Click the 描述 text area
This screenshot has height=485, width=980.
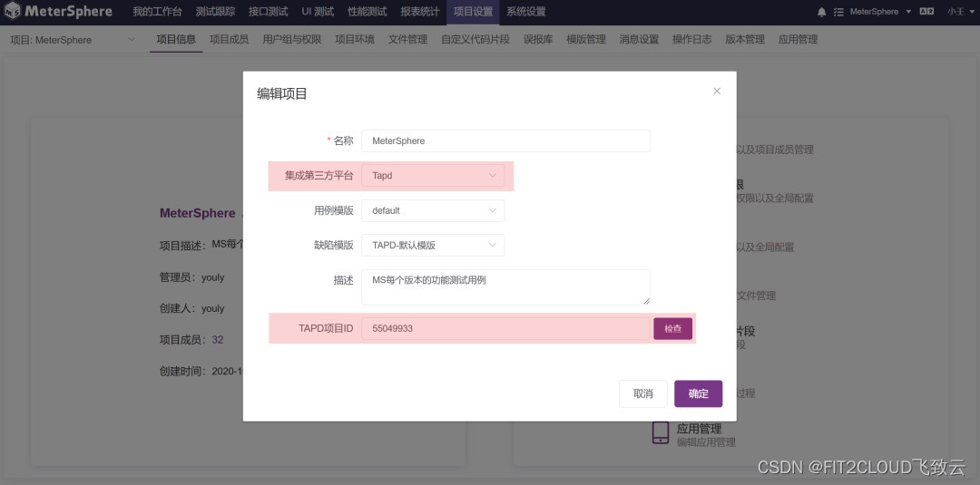[x=505, y=287]
